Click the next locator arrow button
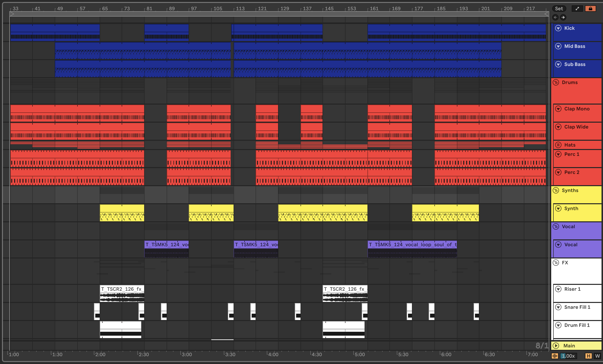603x364 pixels. pyautogui.click(x=563, y=17)
